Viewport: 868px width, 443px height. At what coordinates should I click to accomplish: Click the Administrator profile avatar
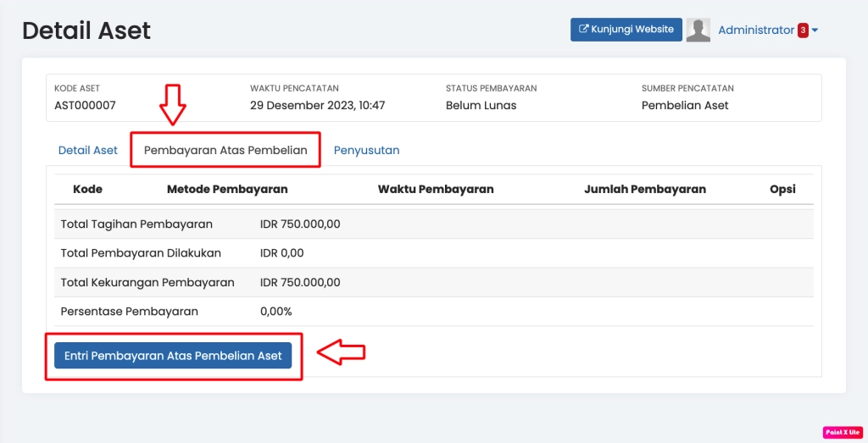point(698,30)
